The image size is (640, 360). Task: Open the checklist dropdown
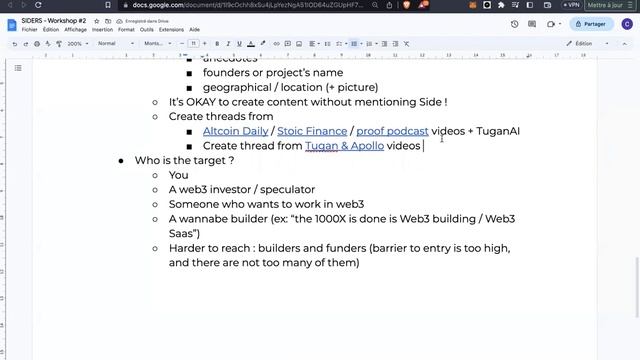[x=341, y=44]
